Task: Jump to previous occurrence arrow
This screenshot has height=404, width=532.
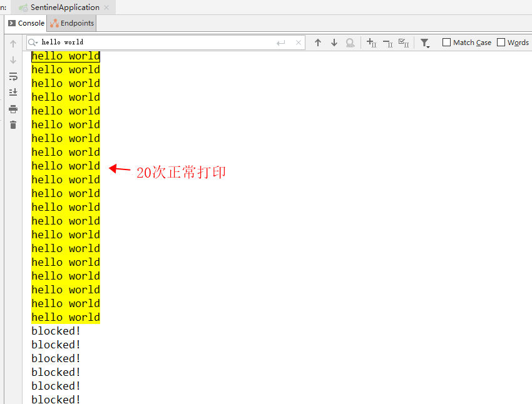Action: tap(318, 42)
